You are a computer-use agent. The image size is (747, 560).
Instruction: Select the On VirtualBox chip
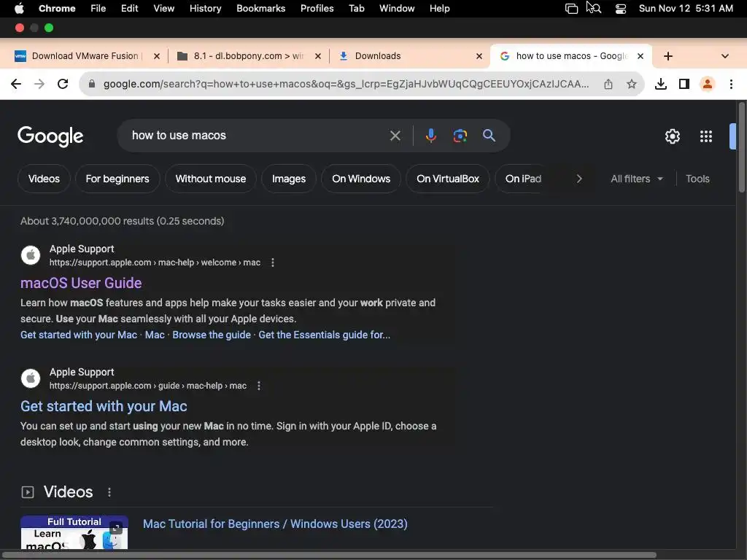tap(448, 179)
